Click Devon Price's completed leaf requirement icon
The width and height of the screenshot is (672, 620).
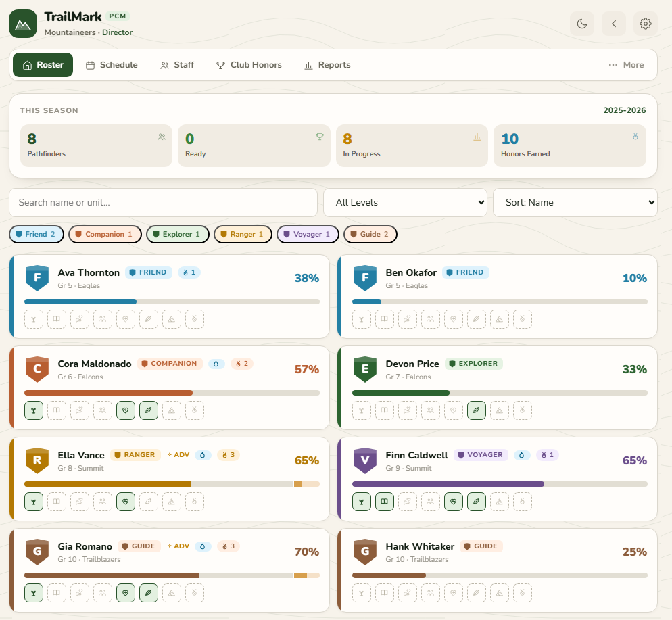coord(477,410)
